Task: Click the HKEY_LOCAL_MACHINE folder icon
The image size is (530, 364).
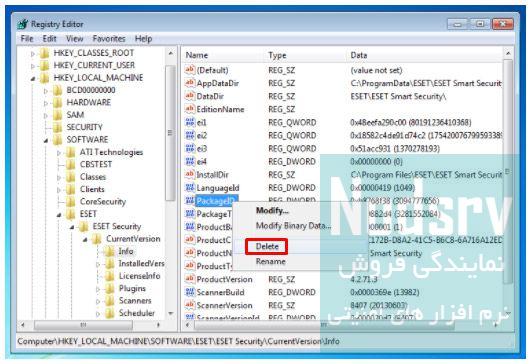Action: tap(45, 78)
